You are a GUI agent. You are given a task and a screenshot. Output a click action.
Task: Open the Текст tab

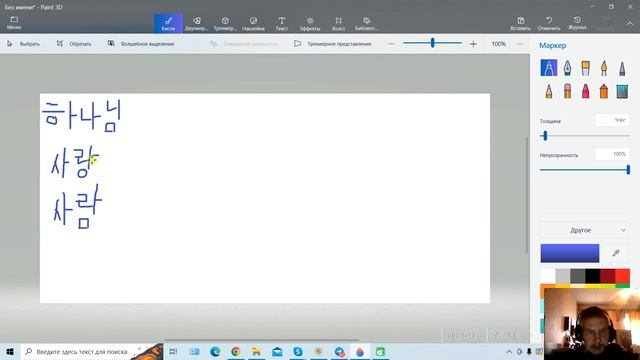coord(282,24)
